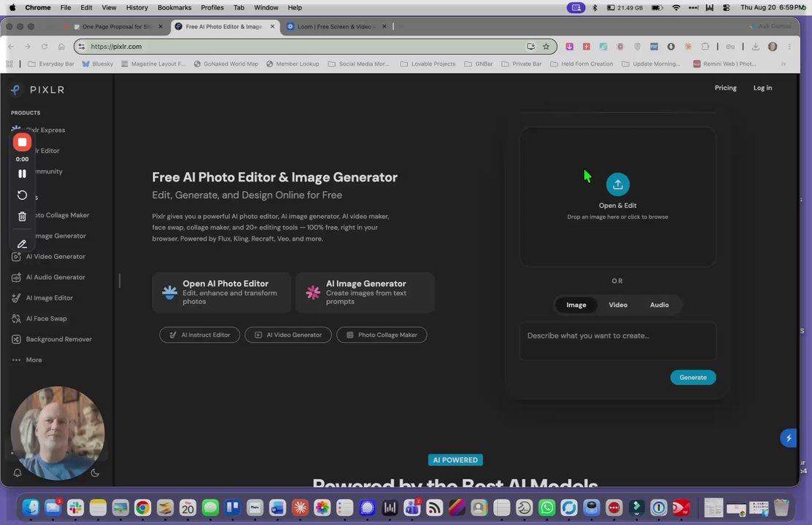Select the Audio tab
812x525 pixels.
pyautogui.click(x=660, y=305)
